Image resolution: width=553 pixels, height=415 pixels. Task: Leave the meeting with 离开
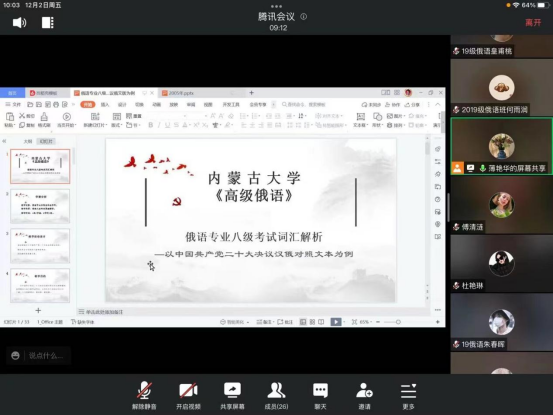(533, 23)
